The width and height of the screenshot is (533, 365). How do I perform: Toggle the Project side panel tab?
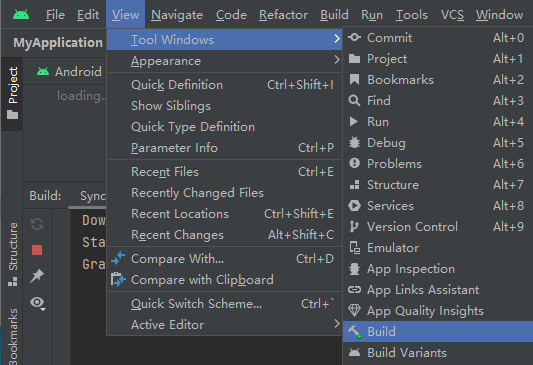tap(13, 93)
